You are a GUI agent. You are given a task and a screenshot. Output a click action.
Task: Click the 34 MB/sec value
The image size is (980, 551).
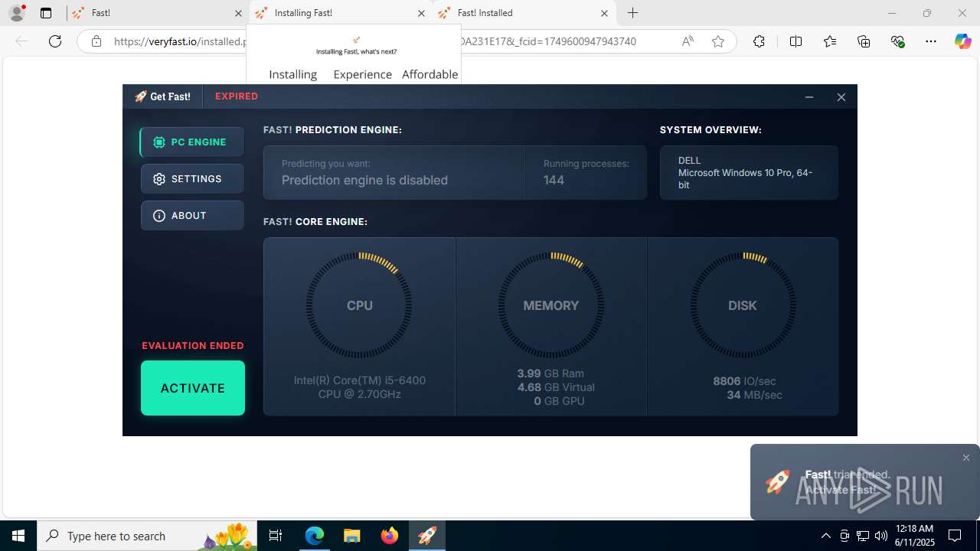(754, 395)
